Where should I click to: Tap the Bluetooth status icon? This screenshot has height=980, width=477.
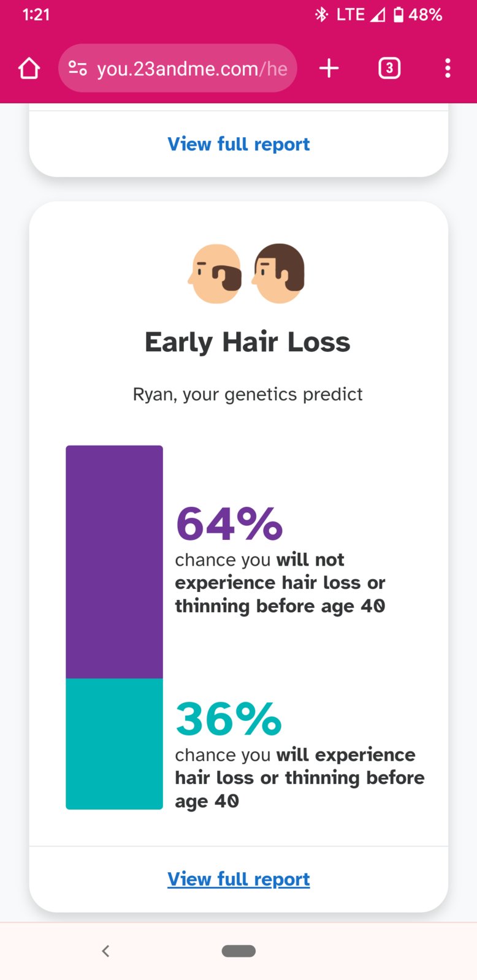[321, 15]
